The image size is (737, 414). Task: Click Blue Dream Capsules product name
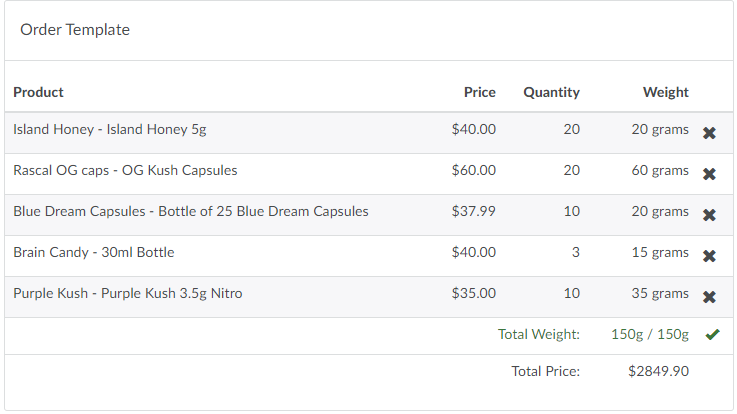coord(191,211)
